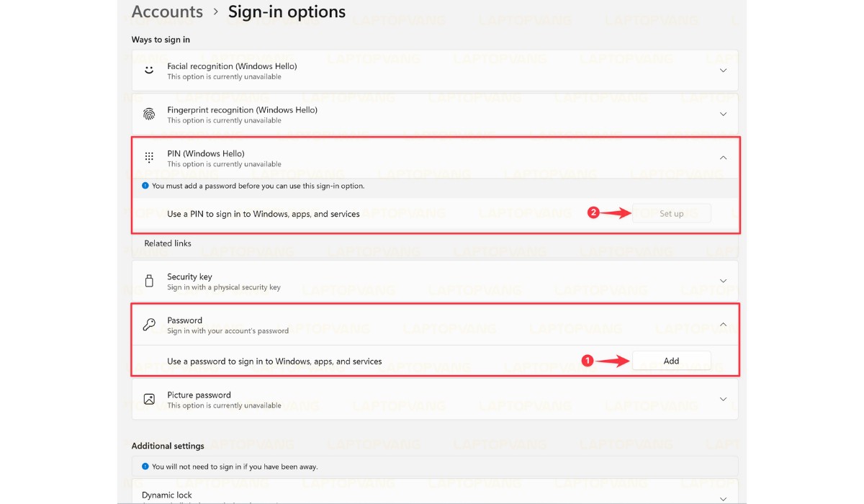Expand the Dynamic lock chevron
The height and width of the screenshot is (504, 864).
coord(724,498)
